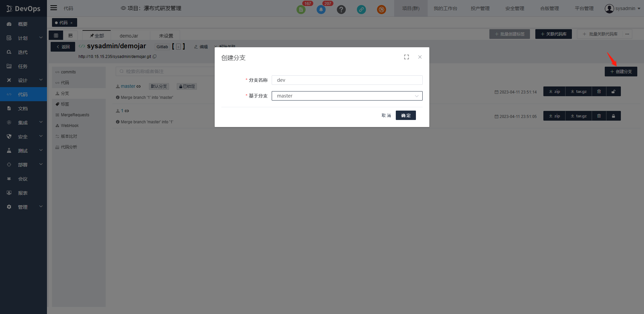644x314 pixels.
Task: Open 文档 in the sidebar
Action: tap(23, 109)
